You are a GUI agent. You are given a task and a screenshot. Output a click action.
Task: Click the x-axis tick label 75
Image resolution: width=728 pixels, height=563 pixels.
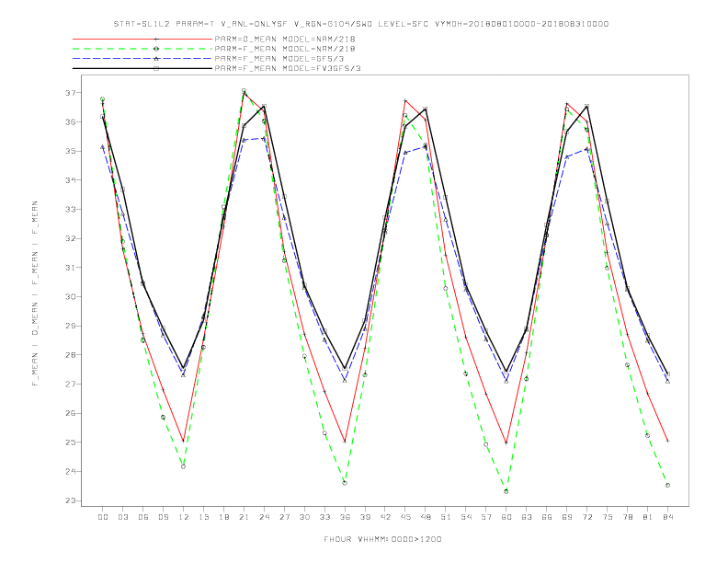click(x=608, y=517)
